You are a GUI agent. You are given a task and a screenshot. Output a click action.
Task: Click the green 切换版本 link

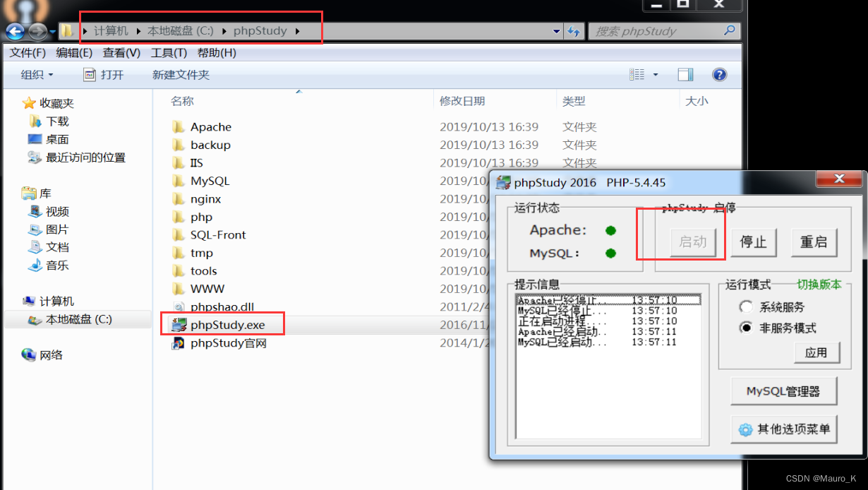(819, 285)
